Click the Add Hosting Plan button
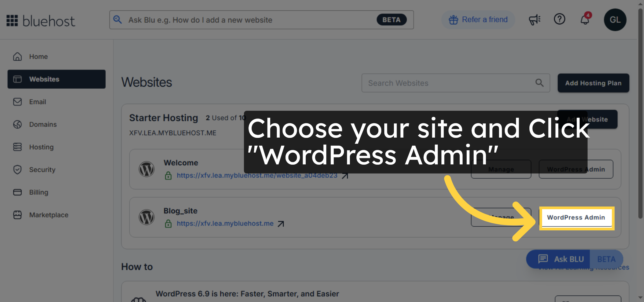644x302 pixels. click(593, 83)
